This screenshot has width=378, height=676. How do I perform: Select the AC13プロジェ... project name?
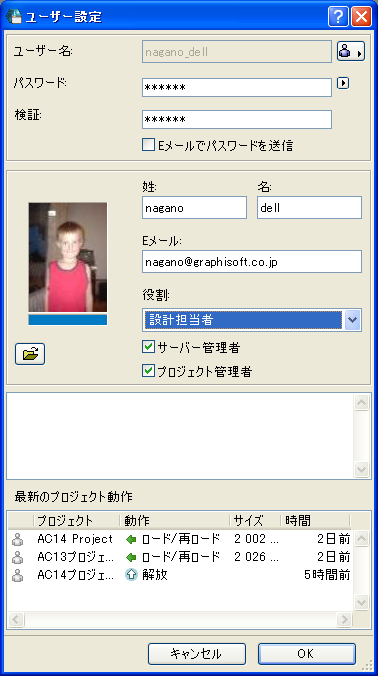coord(76,557)
